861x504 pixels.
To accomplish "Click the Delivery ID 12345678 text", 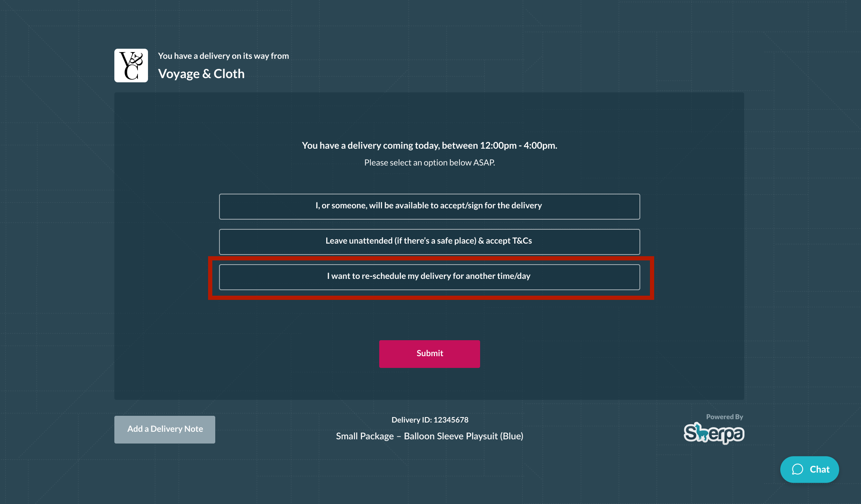I will coord(430,420).
